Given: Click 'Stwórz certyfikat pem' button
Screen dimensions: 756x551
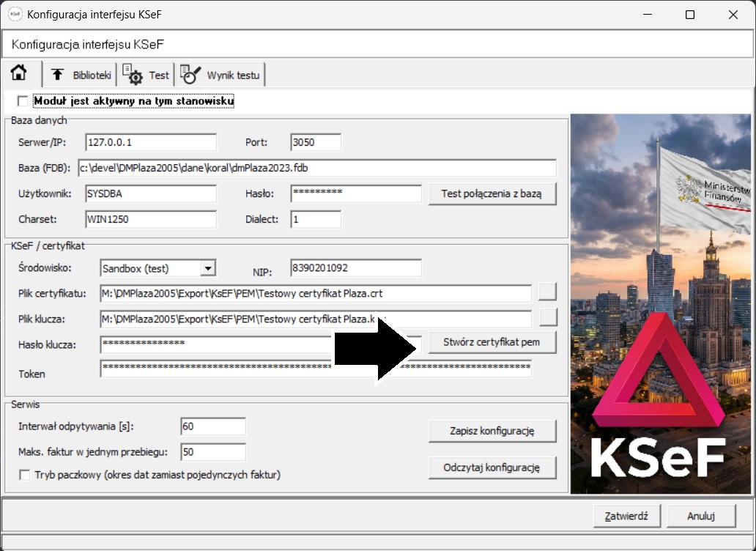Looking at the screenshot, I should [x=492, y=342].
